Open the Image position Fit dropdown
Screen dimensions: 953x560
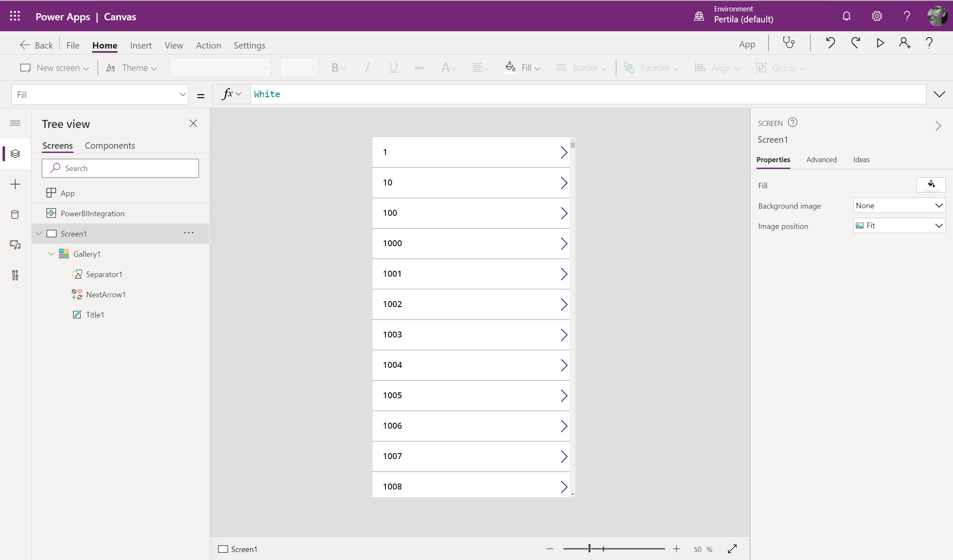click(x=899, y=226)
